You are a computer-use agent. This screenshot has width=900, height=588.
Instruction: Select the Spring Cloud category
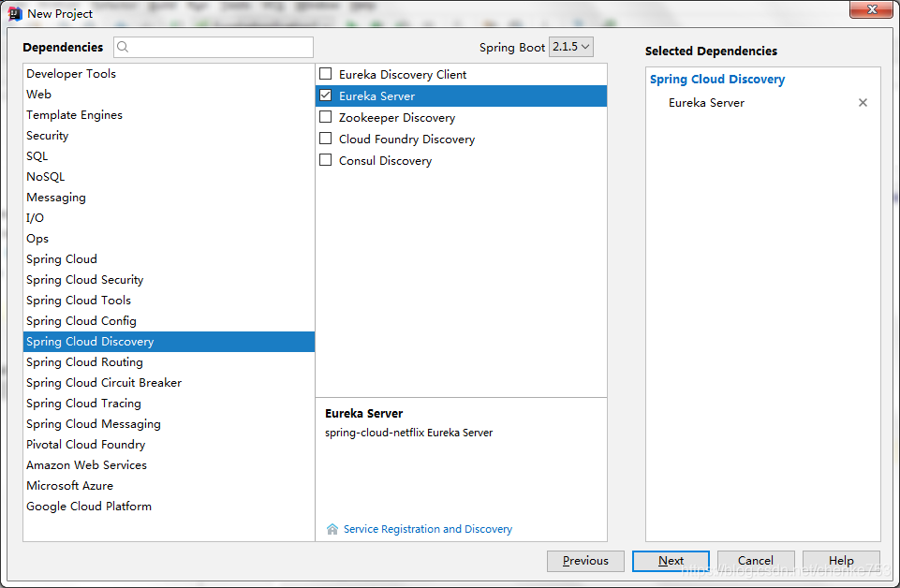click(169, 259)
